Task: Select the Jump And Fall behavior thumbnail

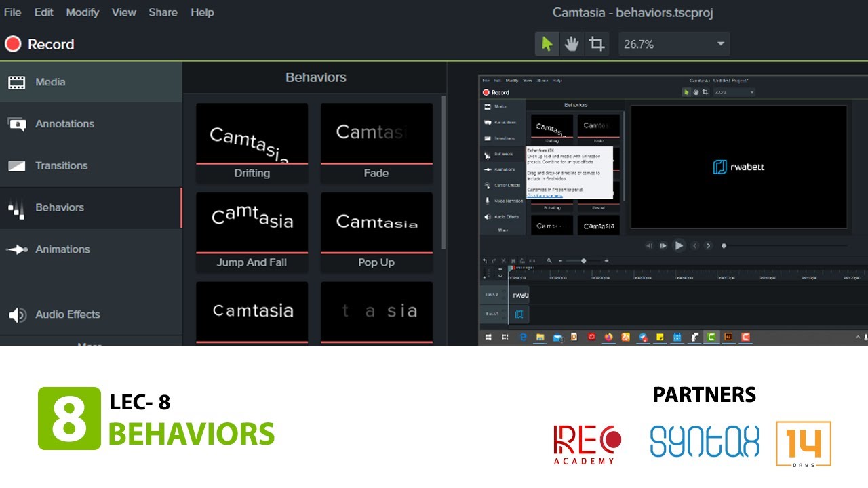Action: 252,232
